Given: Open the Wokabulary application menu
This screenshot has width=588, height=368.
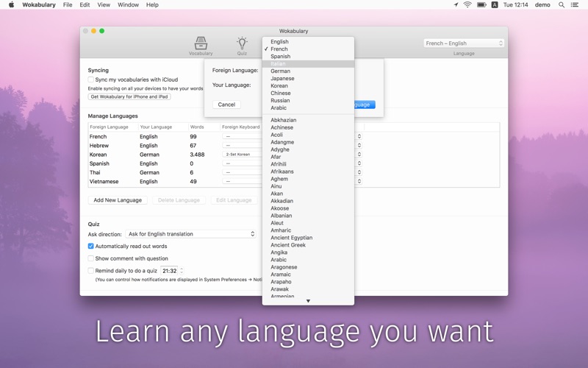Looking at the screenshot, I should click(39, 5).
